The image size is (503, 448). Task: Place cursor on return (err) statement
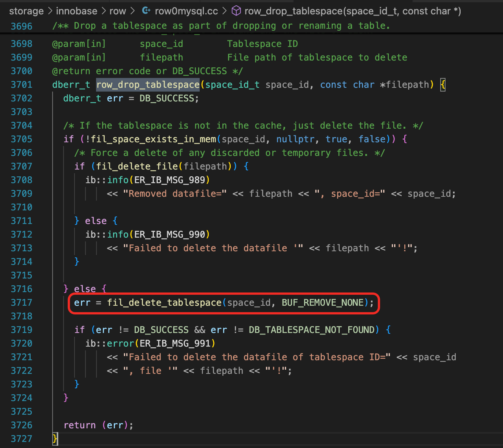tap(98, 425)
